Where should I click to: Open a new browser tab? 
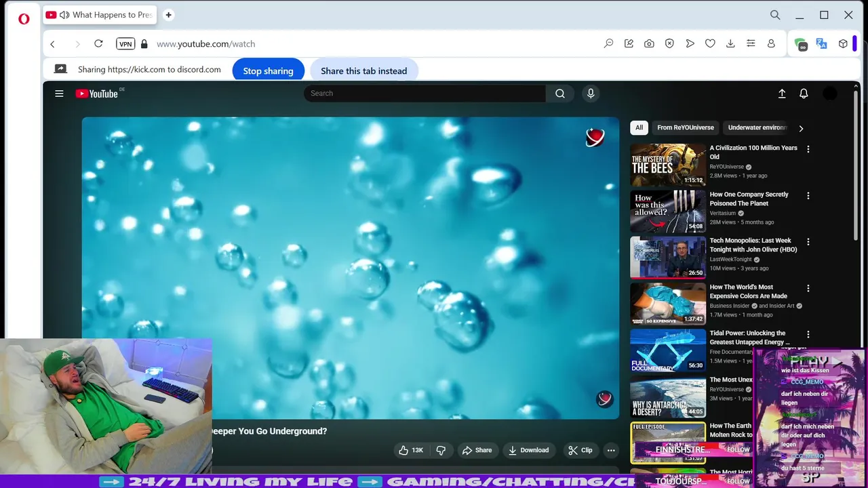point(168,15)
